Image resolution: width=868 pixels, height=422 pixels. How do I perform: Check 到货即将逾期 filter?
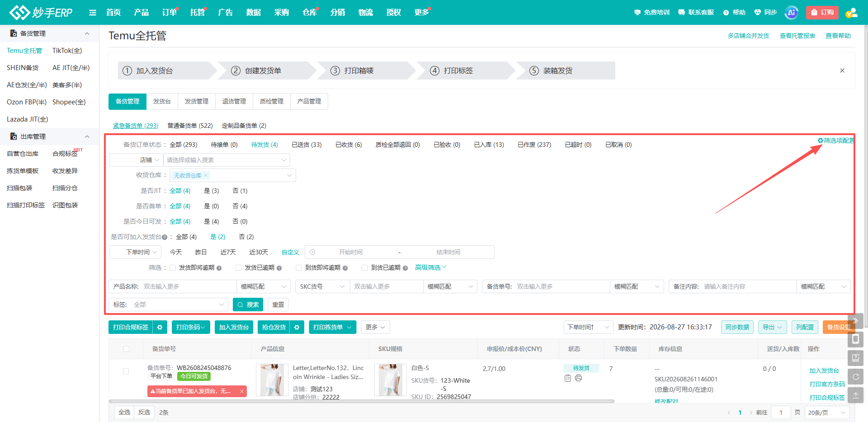298,268
